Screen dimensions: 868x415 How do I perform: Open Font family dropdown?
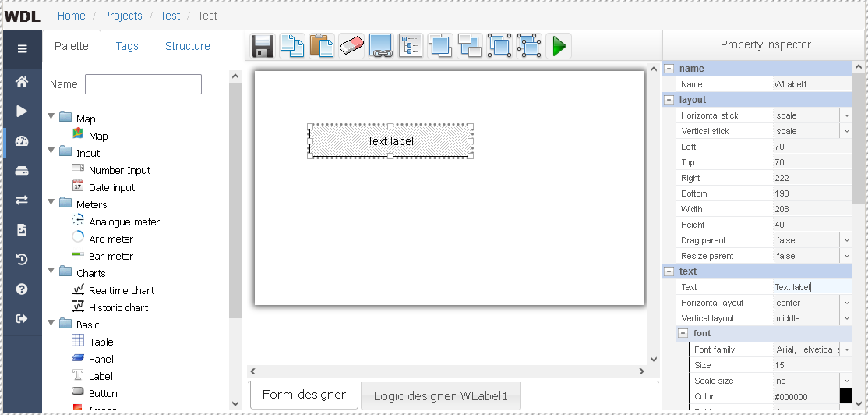coord(846,349)
